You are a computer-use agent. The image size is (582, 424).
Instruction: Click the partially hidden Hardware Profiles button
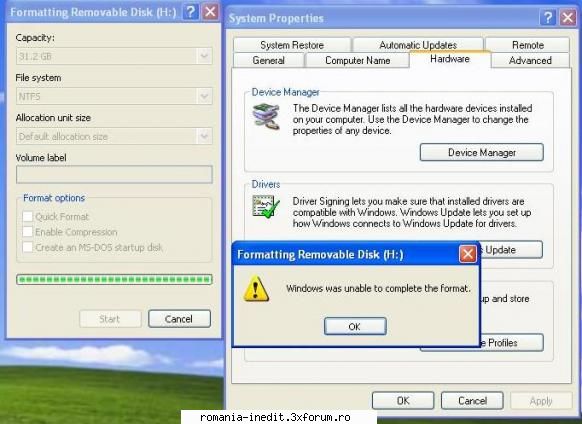[x=511, y=342]
